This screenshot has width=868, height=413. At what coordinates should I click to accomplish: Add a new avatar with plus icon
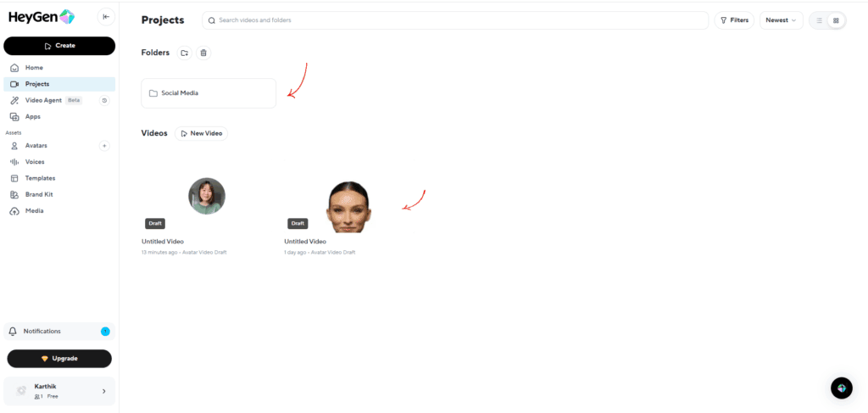pos(104,146)
